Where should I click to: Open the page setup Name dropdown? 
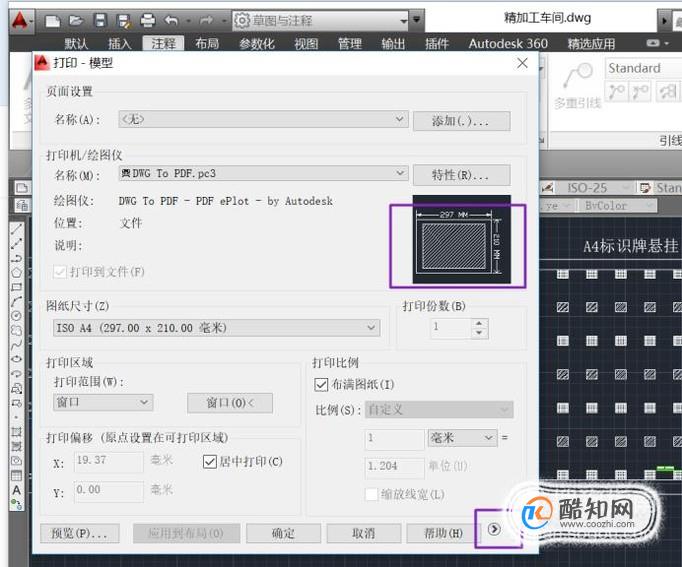(x=263, y=119)
